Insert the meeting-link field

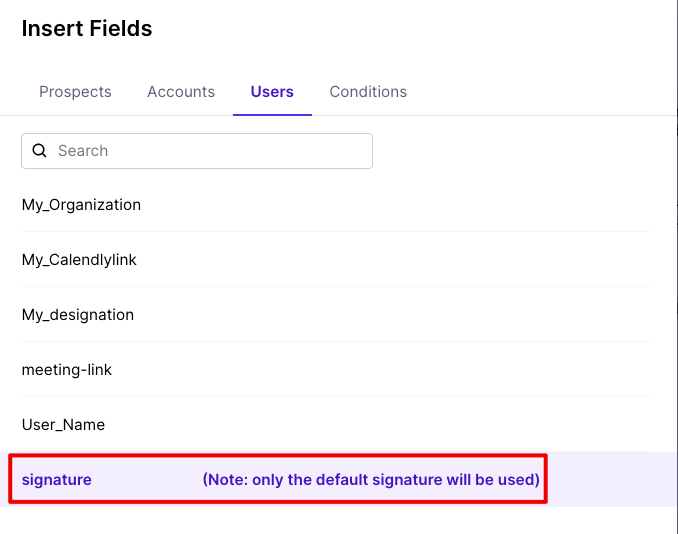pyautogui.click(x=67, y=370)
